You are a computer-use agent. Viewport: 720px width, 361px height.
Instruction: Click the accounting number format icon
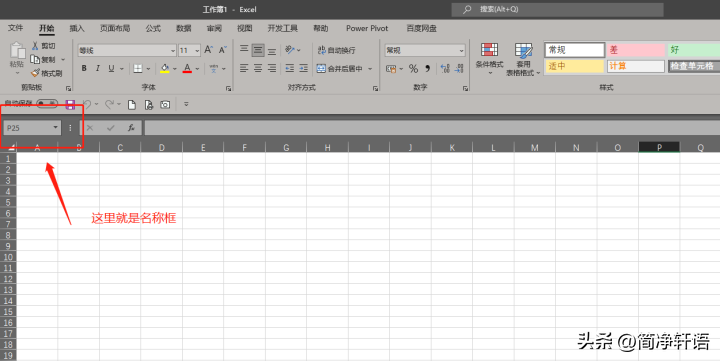point(391,68)
